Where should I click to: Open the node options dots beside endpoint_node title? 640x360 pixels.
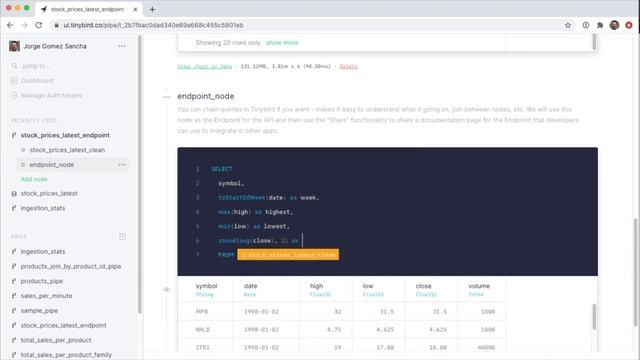[x=167, y=97]
